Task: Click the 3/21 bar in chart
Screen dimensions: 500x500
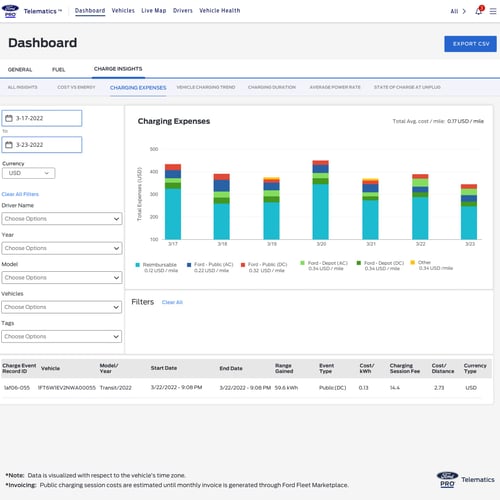Action: (x=370, y=209)
